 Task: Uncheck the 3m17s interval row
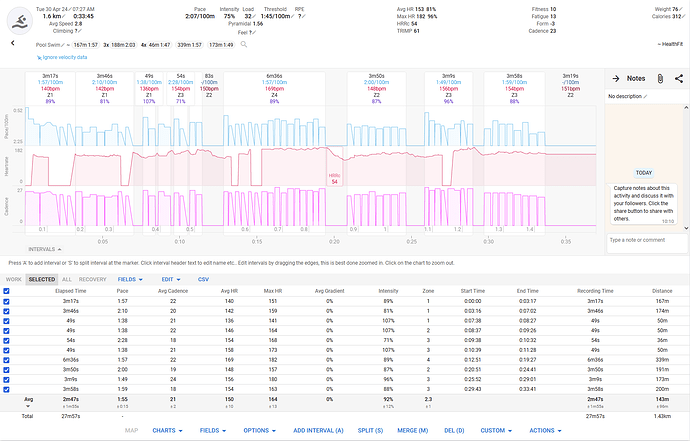click(6, 301)
